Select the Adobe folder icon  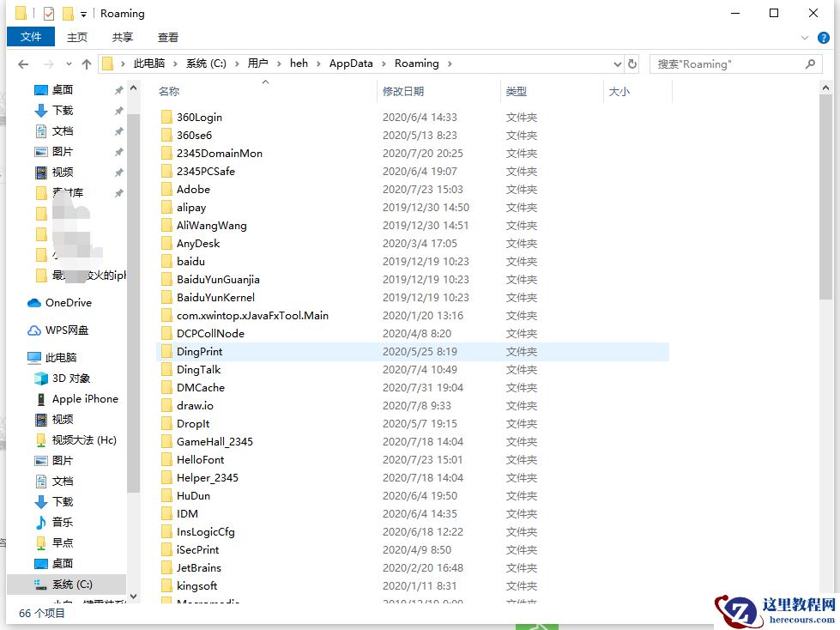coord(166,189)
